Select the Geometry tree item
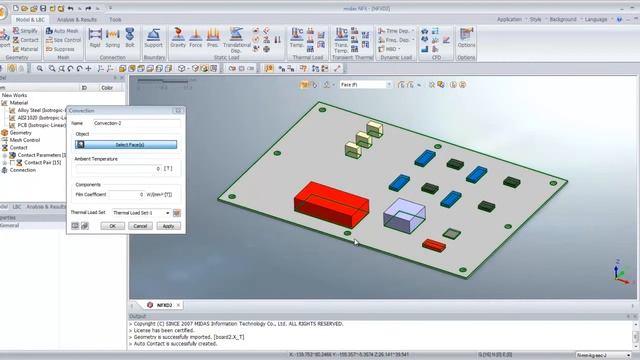640x360 pixels. (20, 133)
